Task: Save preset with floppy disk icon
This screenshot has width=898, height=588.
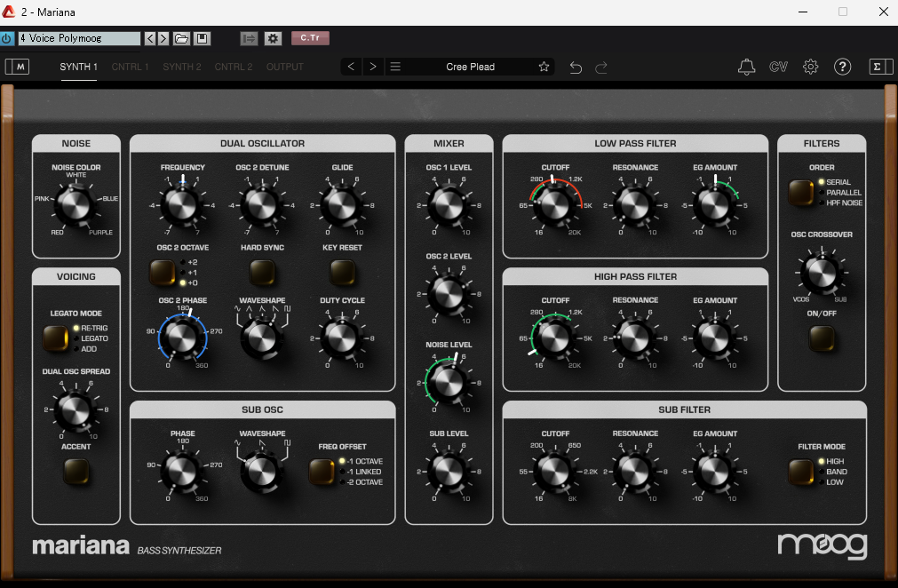Action: point(203,38)
